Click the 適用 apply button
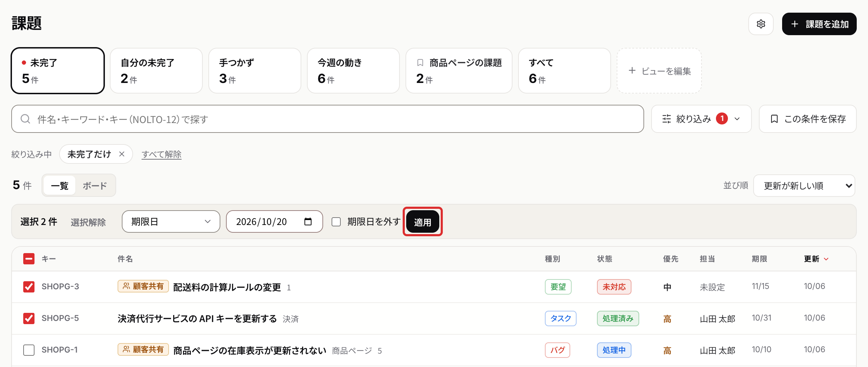The height and width of the screenshot is (367, 868). tap(422, 222)
